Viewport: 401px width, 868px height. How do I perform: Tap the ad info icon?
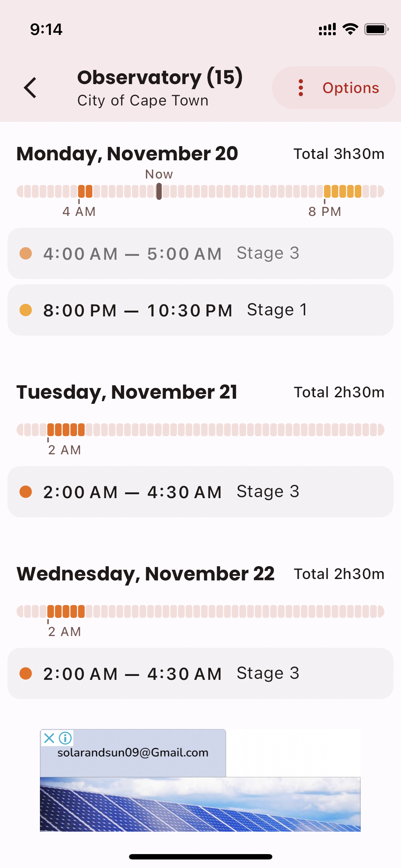[66, 738]
